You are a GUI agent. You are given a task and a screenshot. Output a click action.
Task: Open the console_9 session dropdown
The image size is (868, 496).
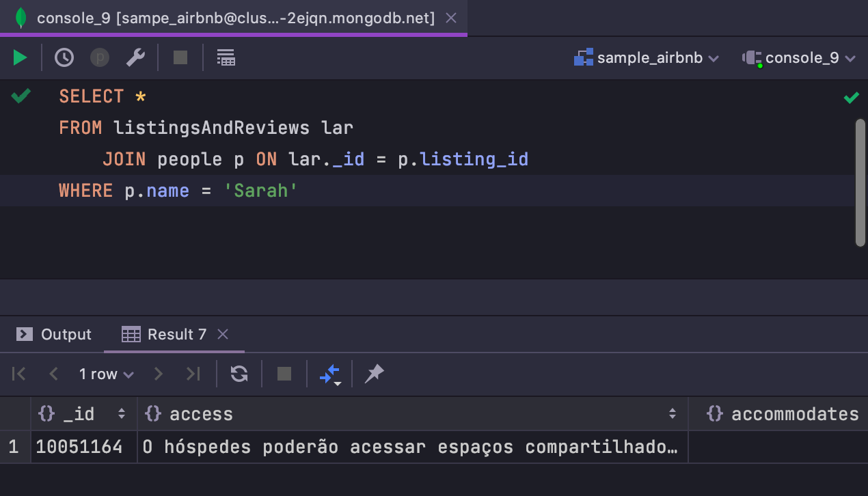[799, 58]
